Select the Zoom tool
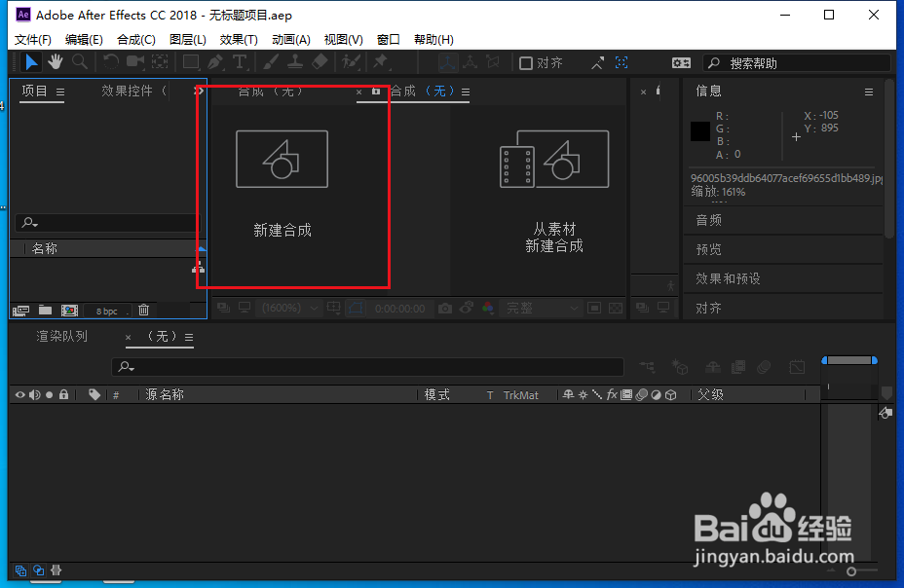Image resolution: width=904 pixels, height=588 pixels. pos(78,61)
